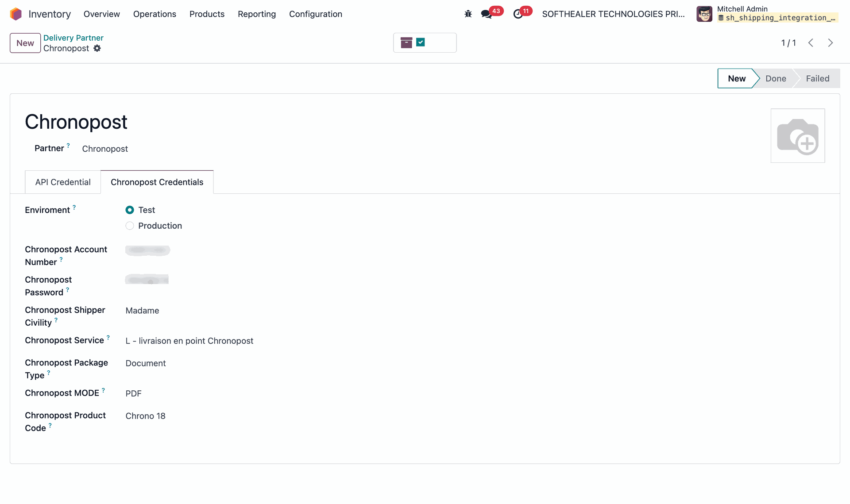Upload image via camera placeholder
This screenshot has height=504, width=850.
pyautogui.click(x=797, y=136)
